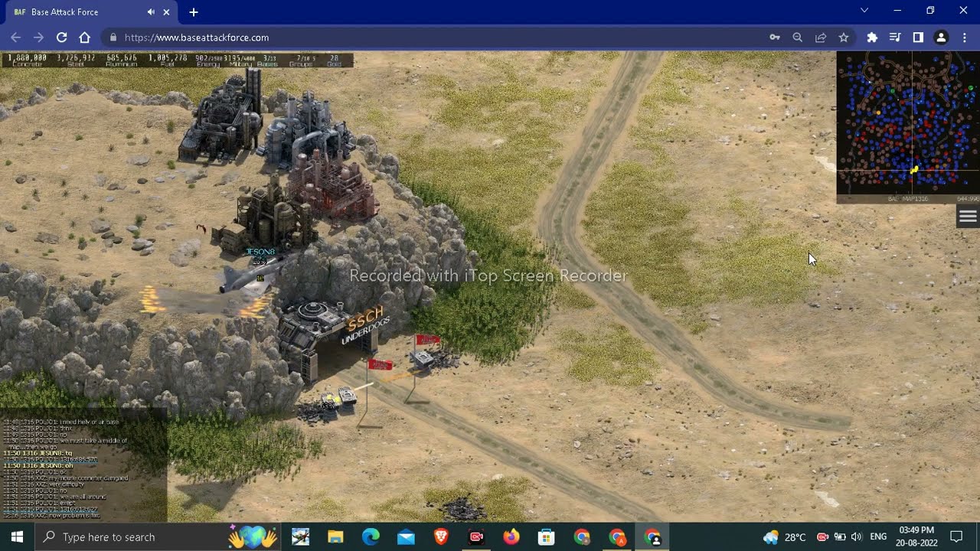Click the Gold 28 counter

[334, 60]
